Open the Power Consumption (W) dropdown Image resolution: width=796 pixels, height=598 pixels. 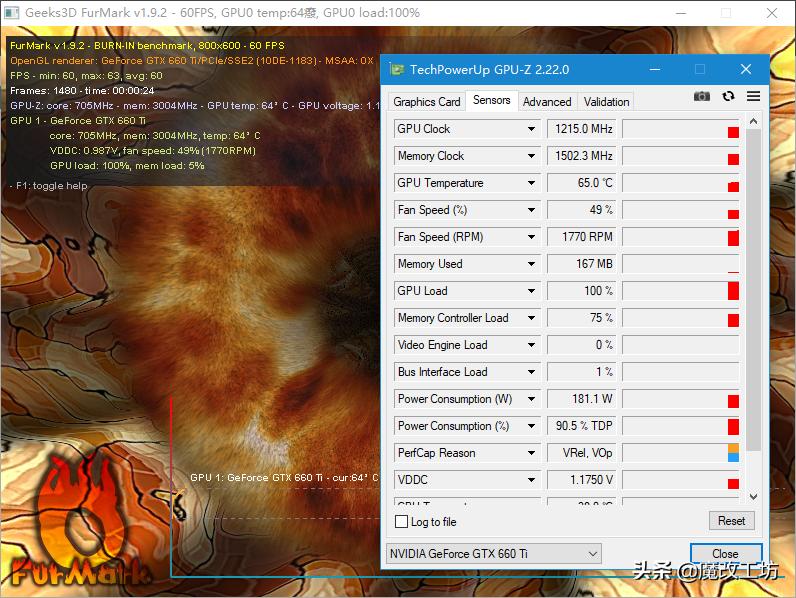point(531,399)
